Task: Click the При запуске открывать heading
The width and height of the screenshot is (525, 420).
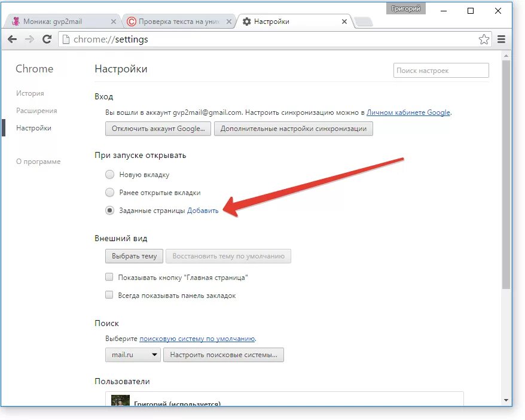Action: coord(141,156)
